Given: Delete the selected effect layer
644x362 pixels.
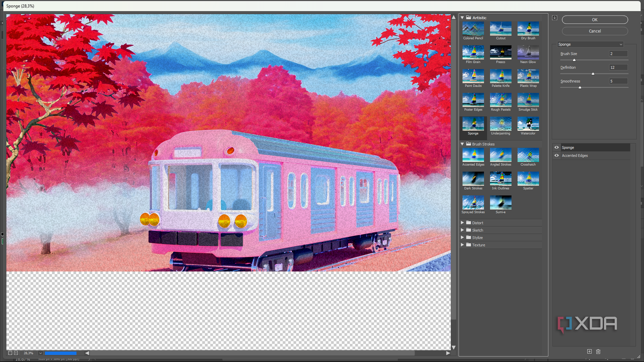Looking at the screenshot, I should pyautogui.click(x=598, y=351).
